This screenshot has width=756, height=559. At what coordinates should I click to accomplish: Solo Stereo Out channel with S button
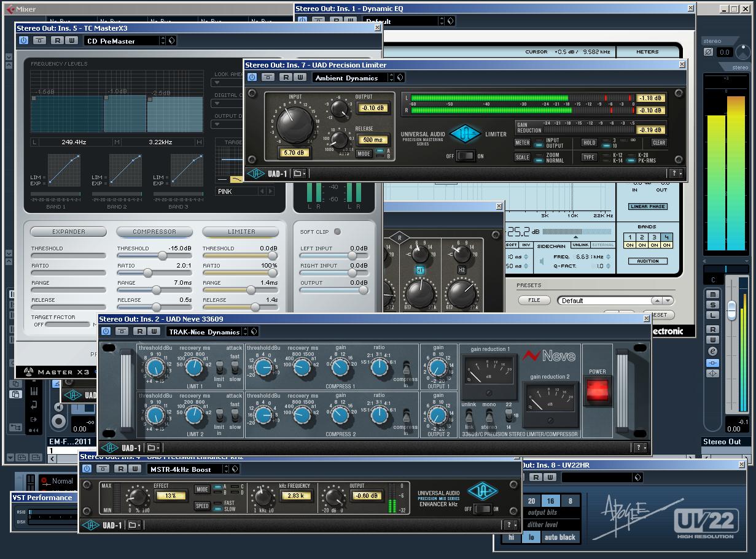tap(712, 305)
